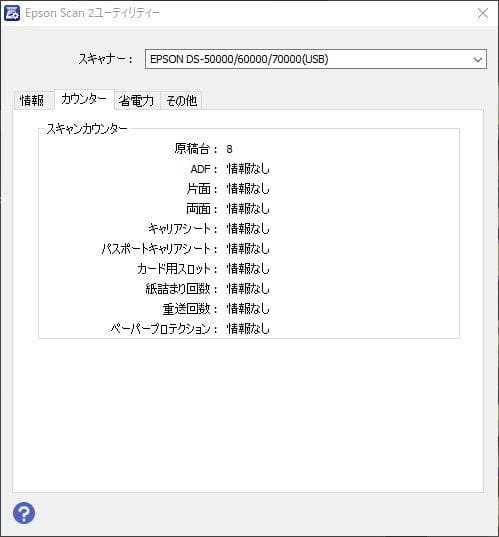Switch to the その他 tab

coord(181,100)
